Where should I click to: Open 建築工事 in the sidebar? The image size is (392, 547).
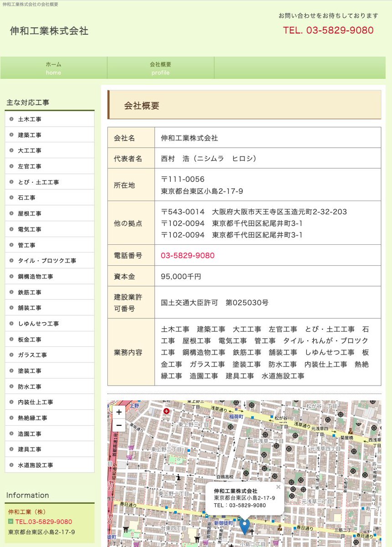click(50, 135)
